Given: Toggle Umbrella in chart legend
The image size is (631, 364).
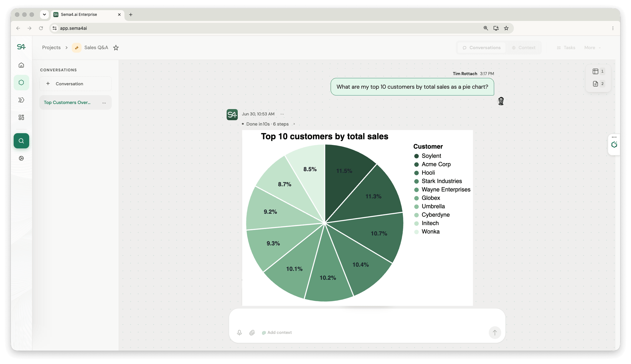Looking at the screenshot, I should (x=429, y=206).
